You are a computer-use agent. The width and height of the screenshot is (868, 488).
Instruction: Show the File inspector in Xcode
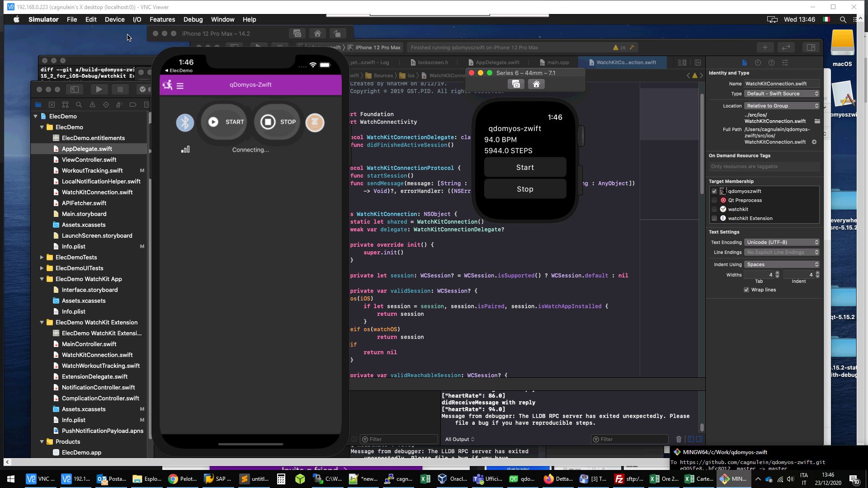tap(745, 62)
